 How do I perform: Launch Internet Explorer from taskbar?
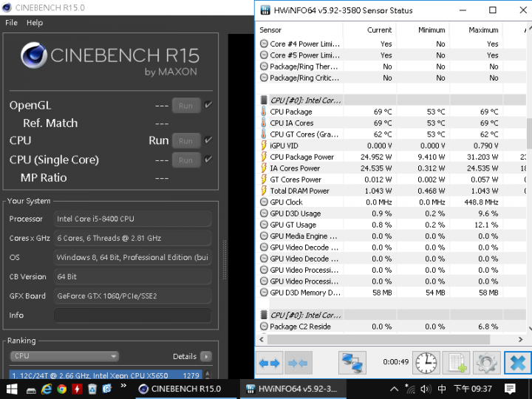[46, 389]
